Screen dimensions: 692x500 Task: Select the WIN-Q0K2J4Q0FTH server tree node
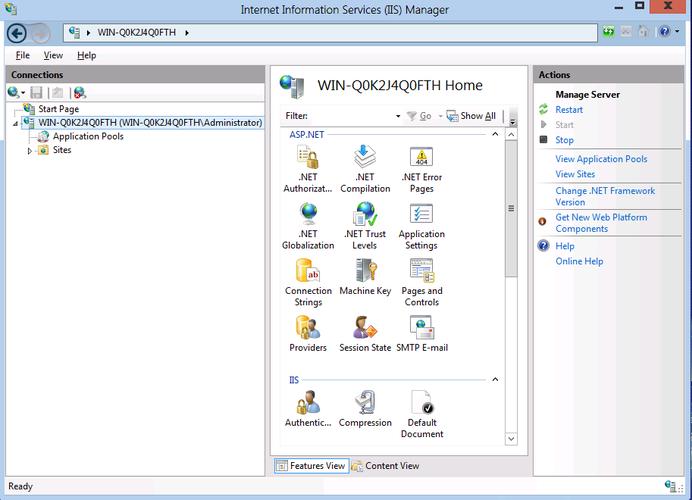pyautogui.click(x=150, y=123)
